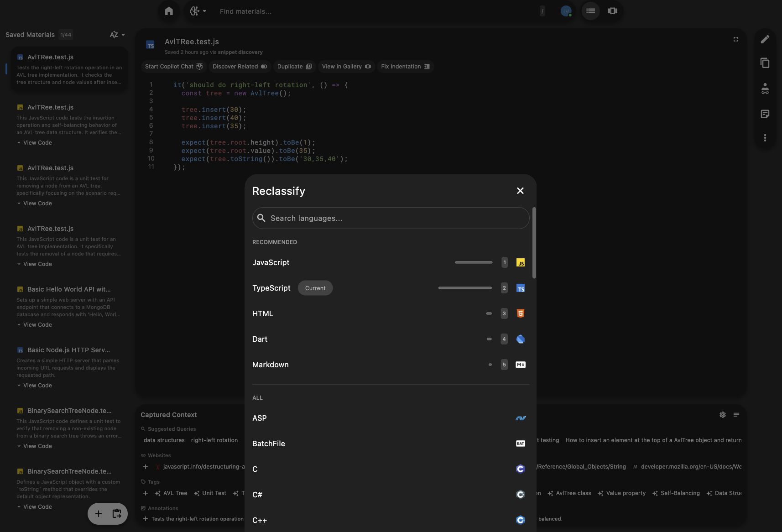Click the BatchFile BAT icon
The image size is (782, 532).
click(x=520, y=443)
